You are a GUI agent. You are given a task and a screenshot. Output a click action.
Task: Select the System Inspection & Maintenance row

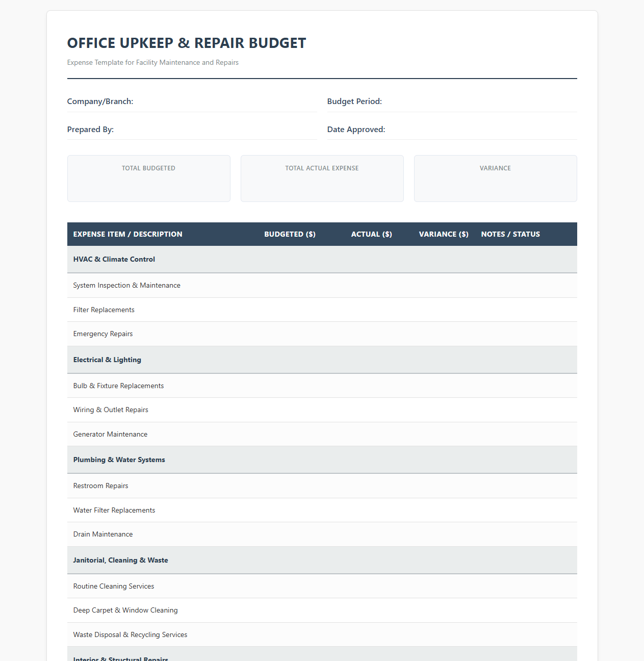tap(322, 286)
